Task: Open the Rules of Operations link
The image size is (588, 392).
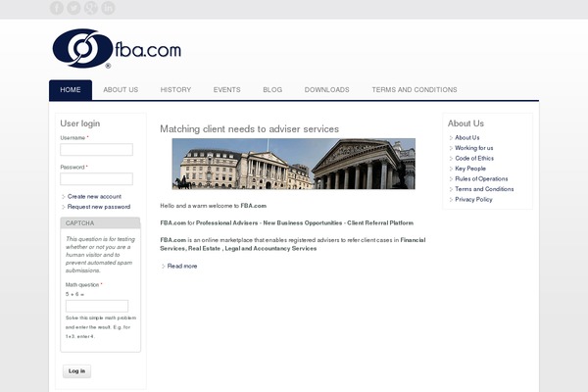Action: click(x=481, y=179)
